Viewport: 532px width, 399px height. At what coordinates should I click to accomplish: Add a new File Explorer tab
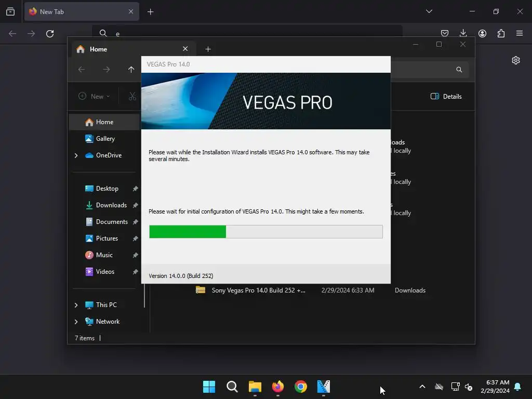tap(208, 49)
